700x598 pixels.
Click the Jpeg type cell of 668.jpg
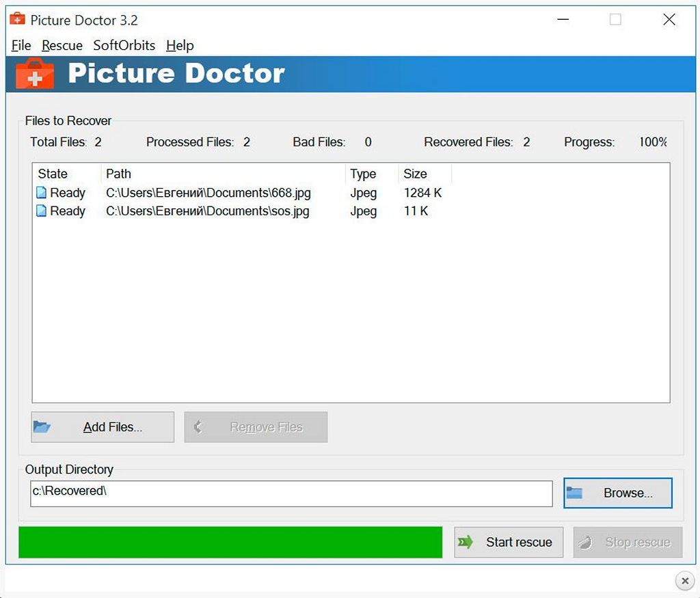point(364,193)
